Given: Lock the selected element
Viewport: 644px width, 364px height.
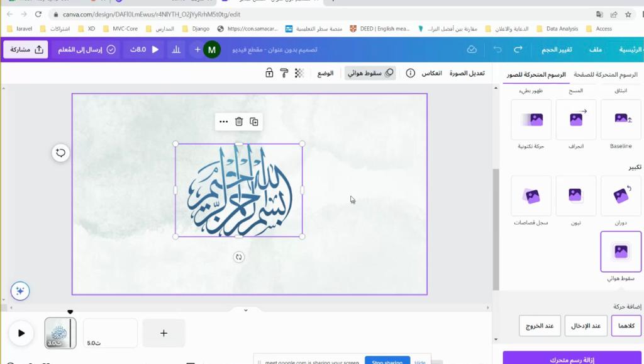Looking at the screenshot, I should click(x=269, y=73).
